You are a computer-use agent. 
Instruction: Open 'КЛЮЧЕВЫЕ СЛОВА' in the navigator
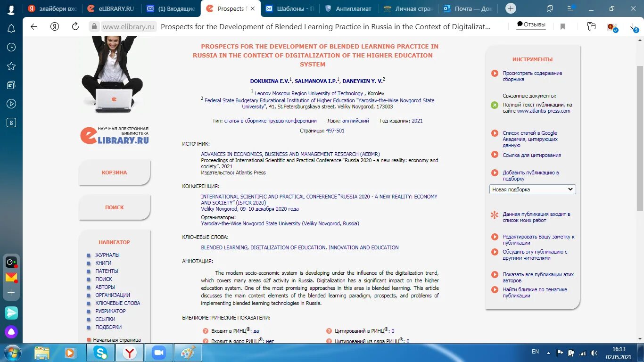118,303
